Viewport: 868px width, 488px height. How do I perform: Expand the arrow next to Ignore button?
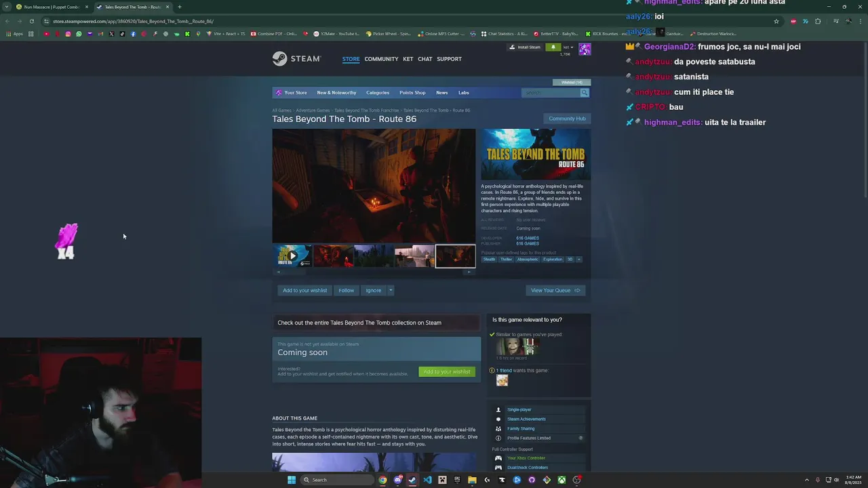tap(391, 290)
